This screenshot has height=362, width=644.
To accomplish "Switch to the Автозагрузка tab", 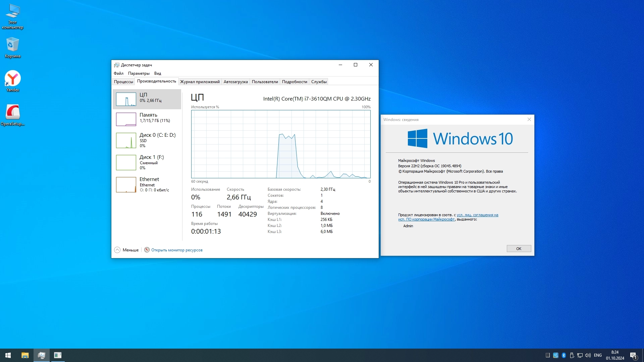I will coord(235,82).
